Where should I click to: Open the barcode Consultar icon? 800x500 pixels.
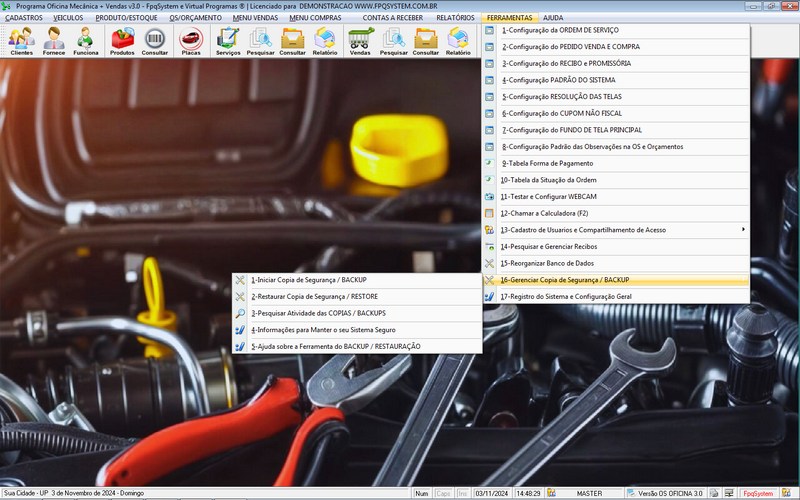[x=155, y=41]
